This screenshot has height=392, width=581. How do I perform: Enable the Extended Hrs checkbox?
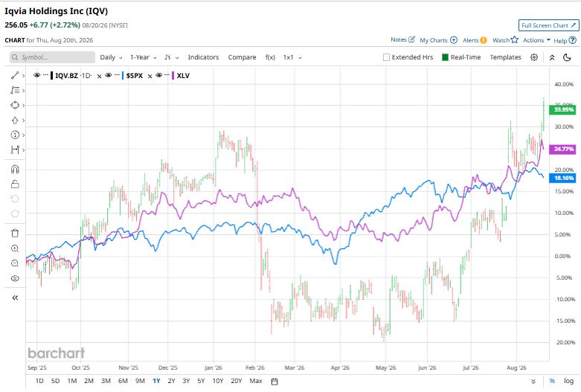(387, 57)
